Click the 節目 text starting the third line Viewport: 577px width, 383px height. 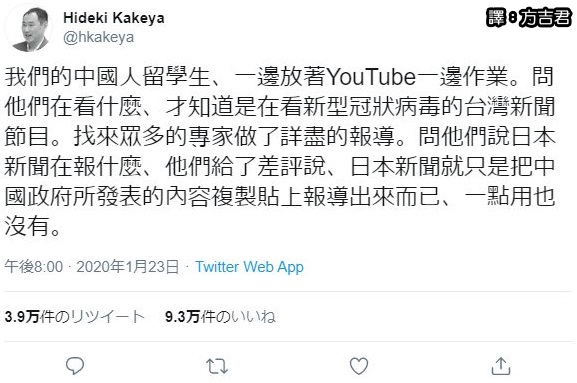pyautogui.click(x=27, y=137)
